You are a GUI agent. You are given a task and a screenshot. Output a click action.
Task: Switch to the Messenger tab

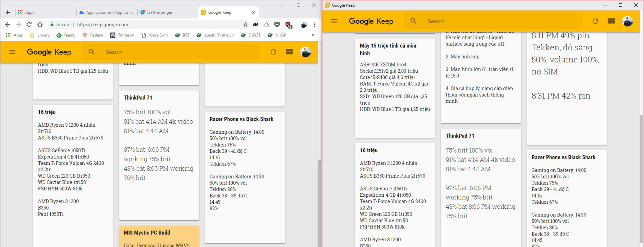(x=167, y=12)
